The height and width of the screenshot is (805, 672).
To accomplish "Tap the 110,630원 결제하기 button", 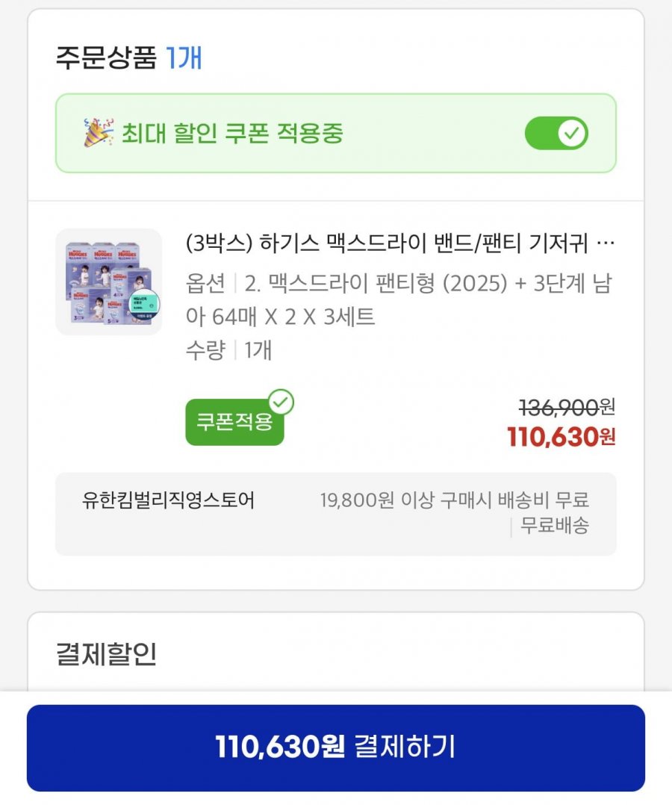I will (x=336, y=747).
